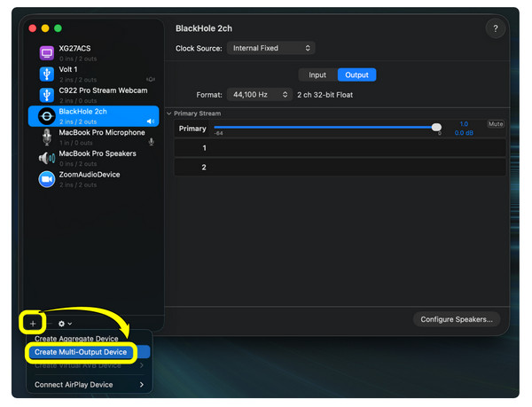Choose Connect AirPlay Device
532x407 pixels.
(x=90, y=385)
